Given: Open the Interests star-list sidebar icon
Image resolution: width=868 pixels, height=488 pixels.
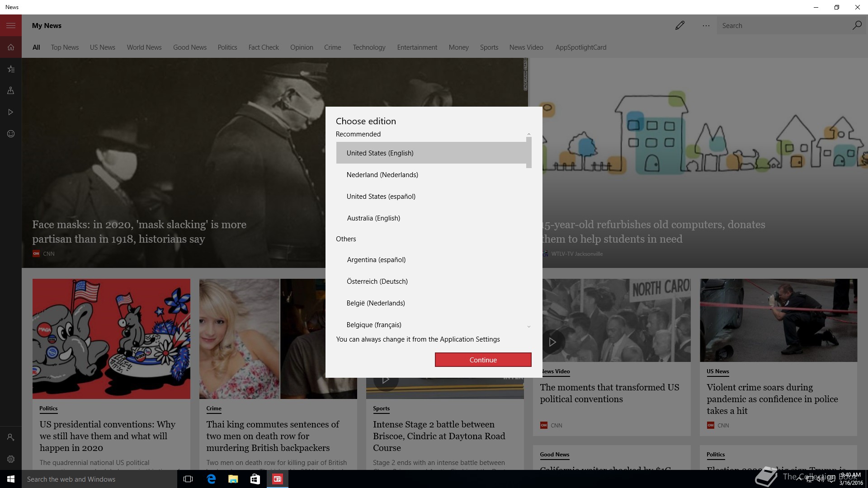Looking at the screenshot, I should [x=11, y=69].
